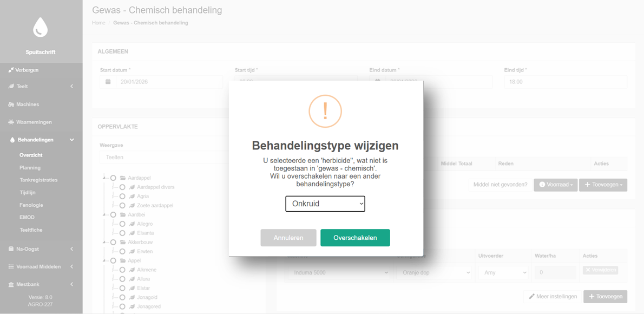Open the EMOD submenu item
The width and height of the screenshot is (644, 314).
pyautogui.click(x=27, y=218)
